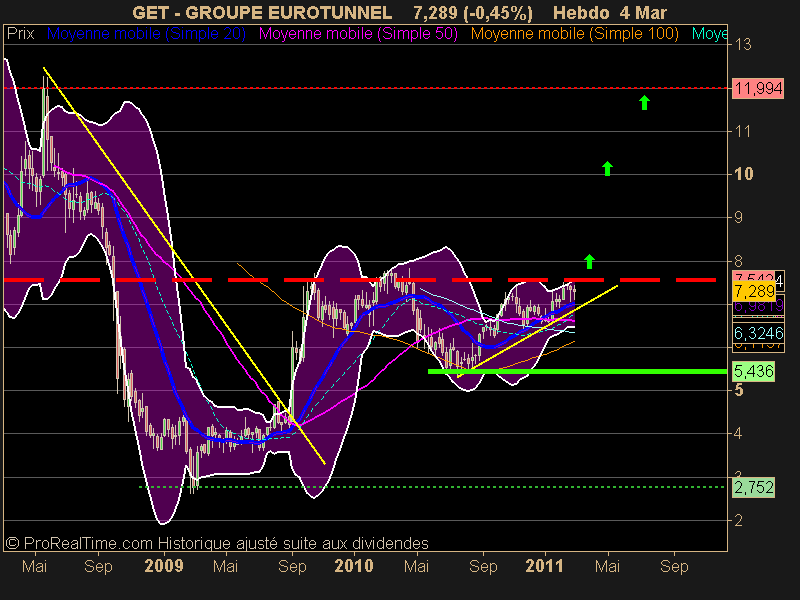Select the thick green 5,436 support line
800x600 pixels.
tap(577, 371)
